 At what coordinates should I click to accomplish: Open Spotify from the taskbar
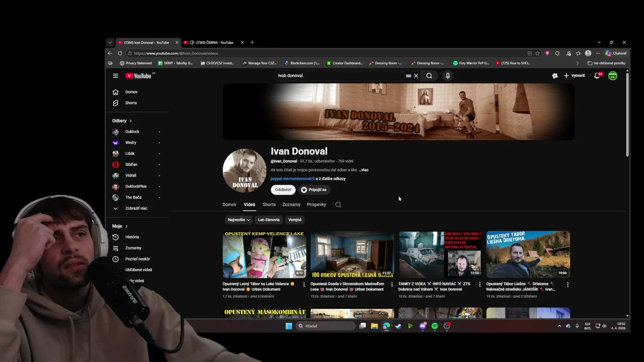pyautogui.click(x=435, y=326)
